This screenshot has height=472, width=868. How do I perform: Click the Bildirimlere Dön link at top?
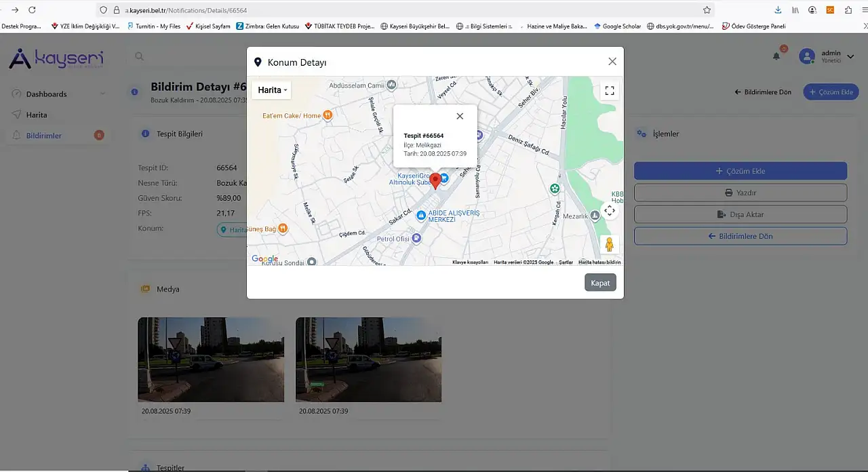pyautogui.click(x=763, y=92)
